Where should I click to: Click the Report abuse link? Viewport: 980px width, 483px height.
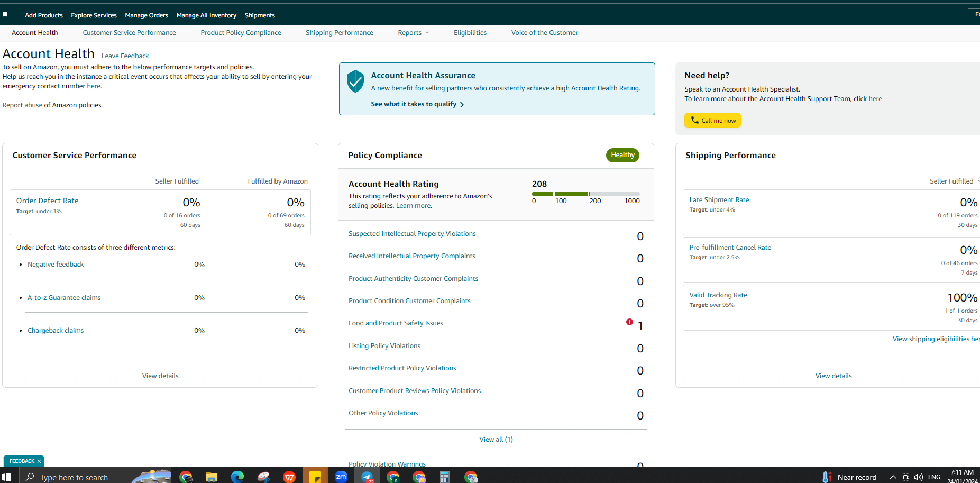point(22,105)
